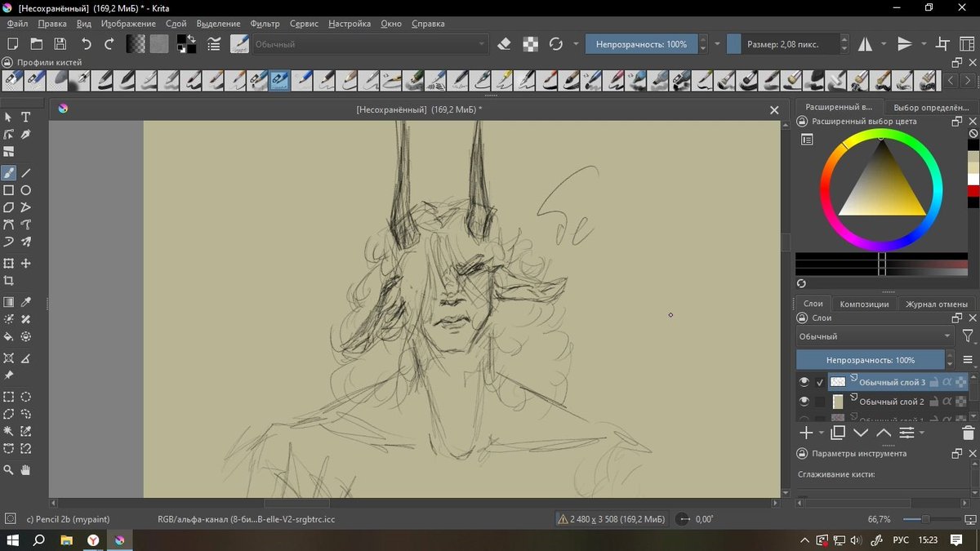Toggle Eraser mode

[x=504, y=44]
